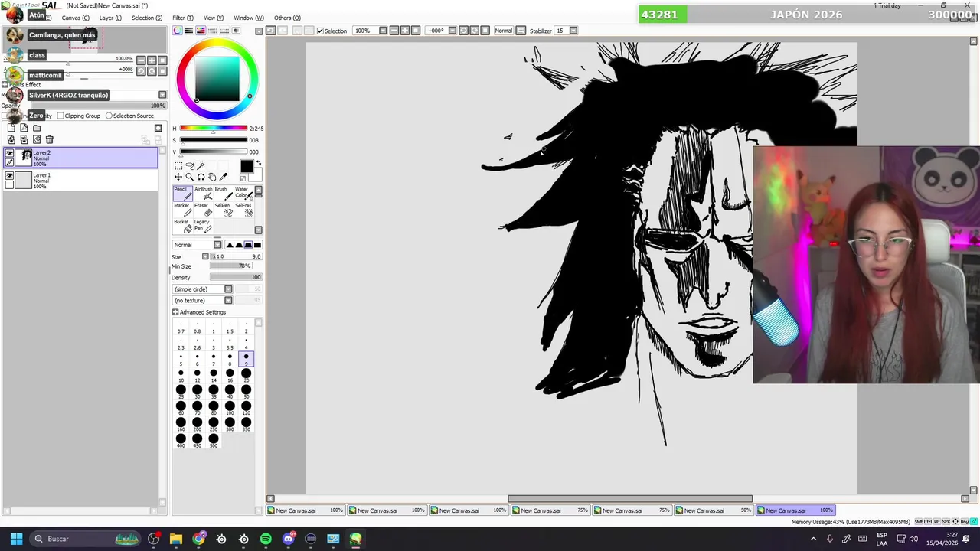
Task: Open the Layer menu
Action: 110,18
